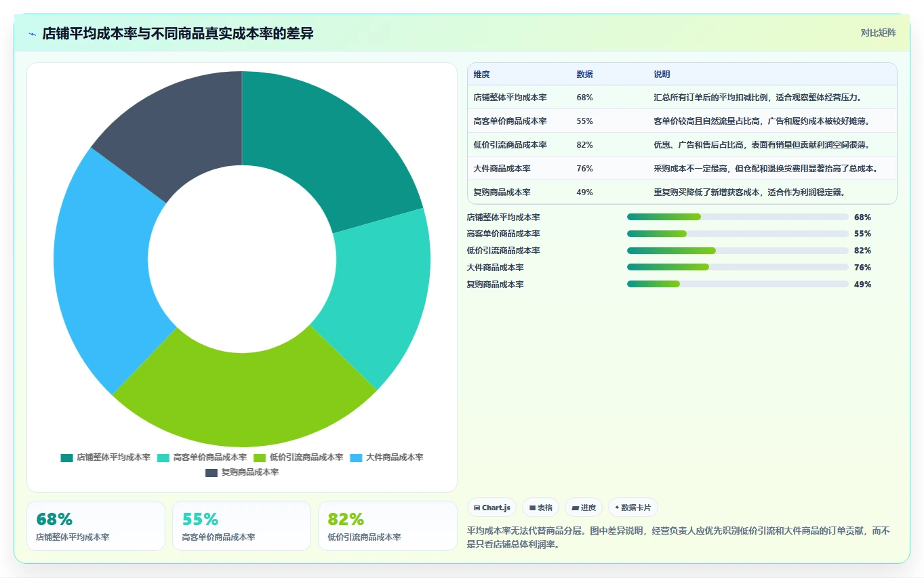
Task: Click the 49% progress bar for 复购商品成本率
Action: click(738, 284)
